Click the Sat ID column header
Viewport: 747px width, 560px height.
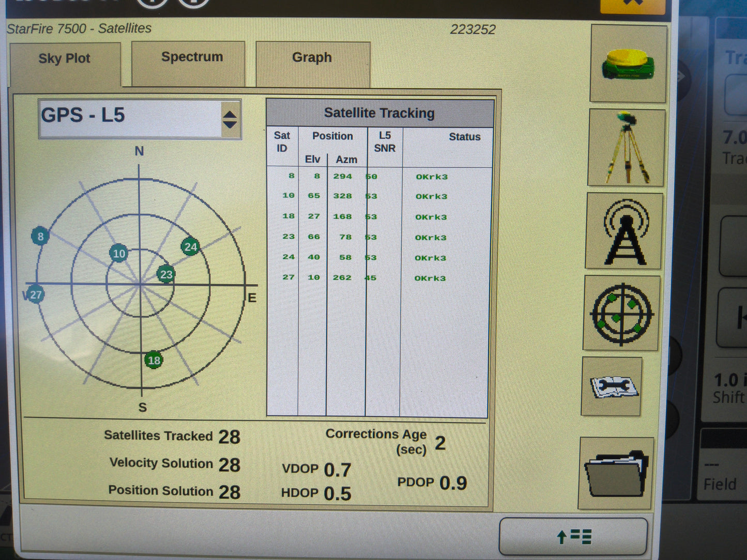(x=282, y=142)
